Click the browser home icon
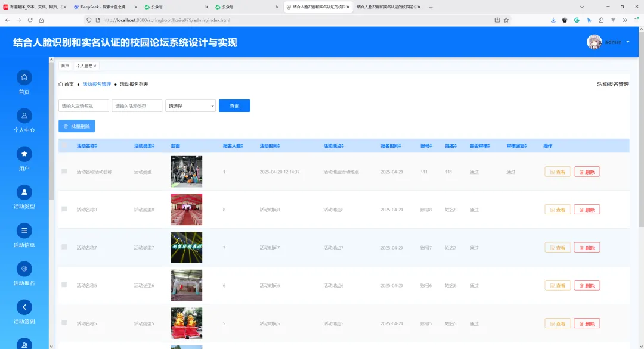Image resolution: width=644 pixels, height=349 pixels. click(42, 20)
